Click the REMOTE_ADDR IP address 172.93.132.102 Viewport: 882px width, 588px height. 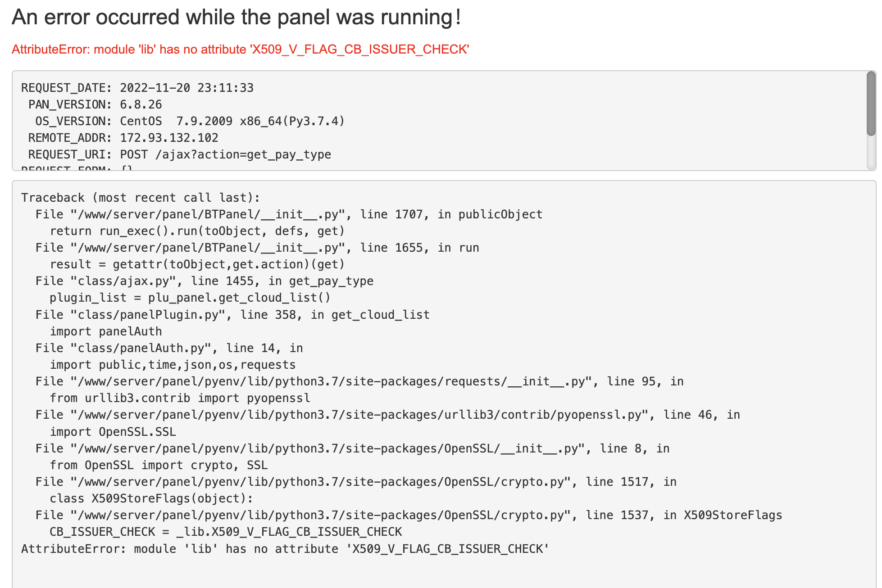pyautogui.click(x=169, y=138)
